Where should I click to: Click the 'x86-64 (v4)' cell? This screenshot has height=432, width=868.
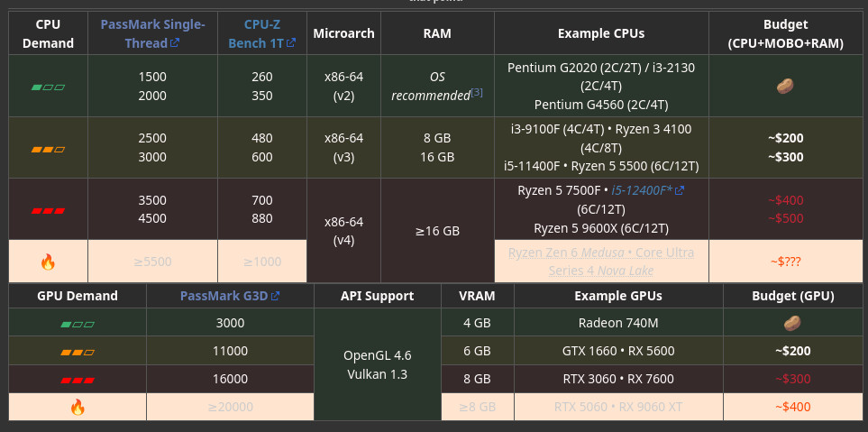click(x=343, y=232)
